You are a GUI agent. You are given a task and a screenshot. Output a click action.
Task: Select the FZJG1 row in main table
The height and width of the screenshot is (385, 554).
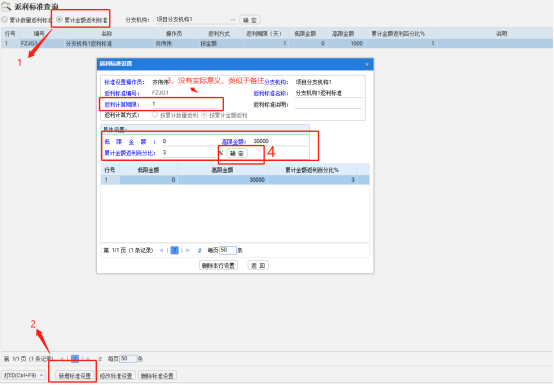(x=277, y=43)
